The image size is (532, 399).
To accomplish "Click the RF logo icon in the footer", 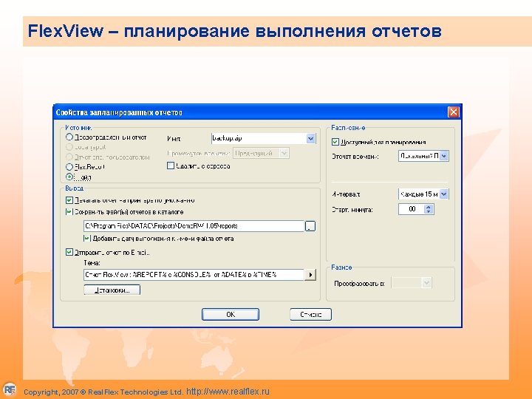I will click(x=9, y=389).
